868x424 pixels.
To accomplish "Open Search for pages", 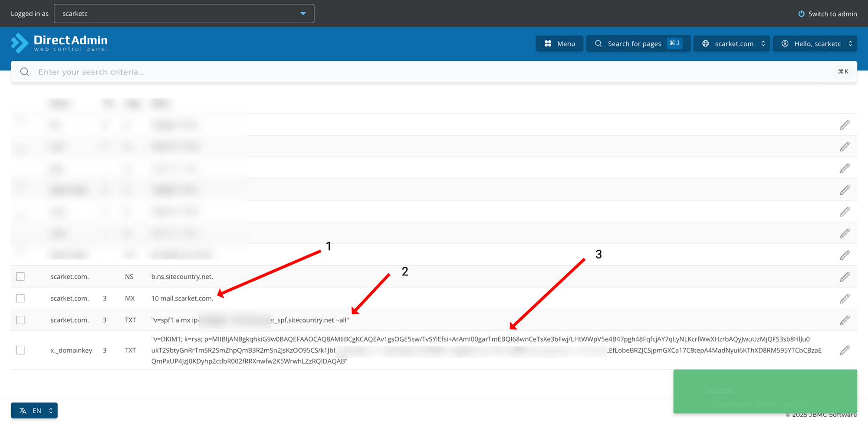I will [638, 43].
